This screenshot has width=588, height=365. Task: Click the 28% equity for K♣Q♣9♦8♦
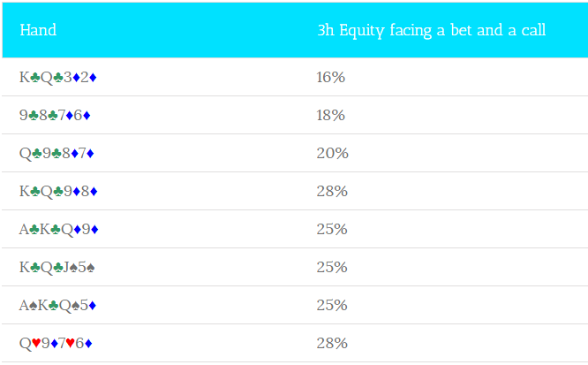332,192
